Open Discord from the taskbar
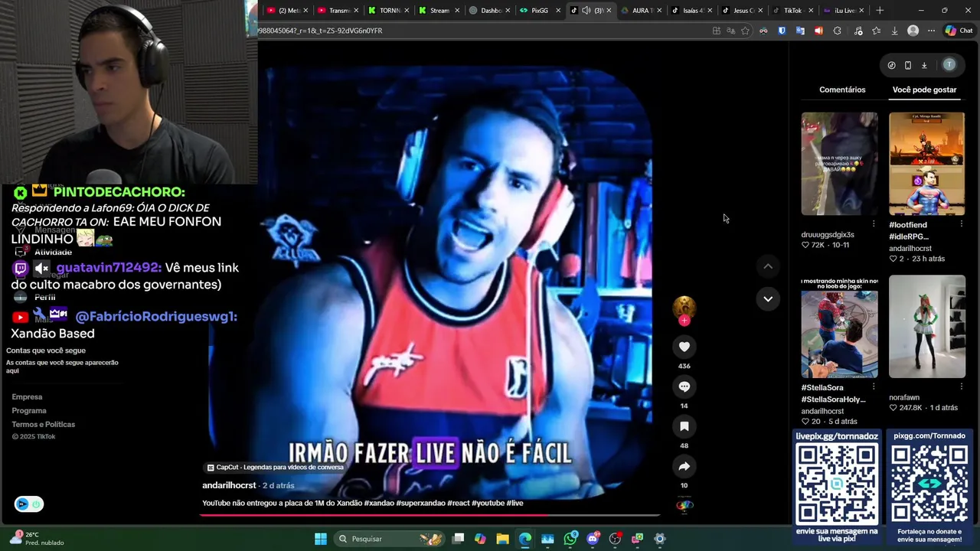Viewport: 980px width, 551px height. pyautogui.click(x=593, y=539)
